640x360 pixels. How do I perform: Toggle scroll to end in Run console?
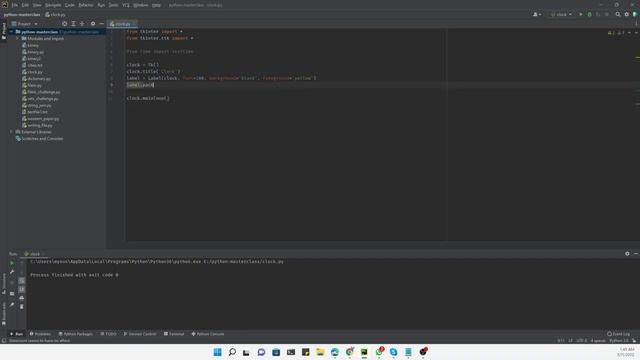(x=22, y=289)
